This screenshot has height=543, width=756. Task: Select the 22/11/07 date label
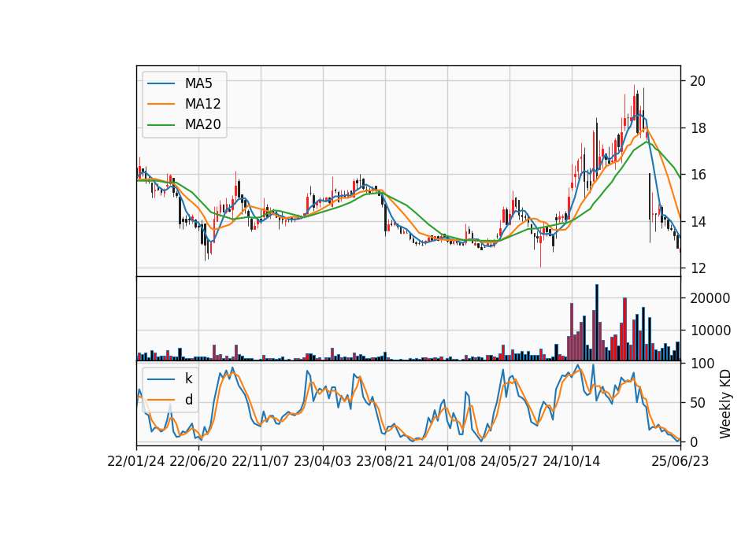point(261,461)
